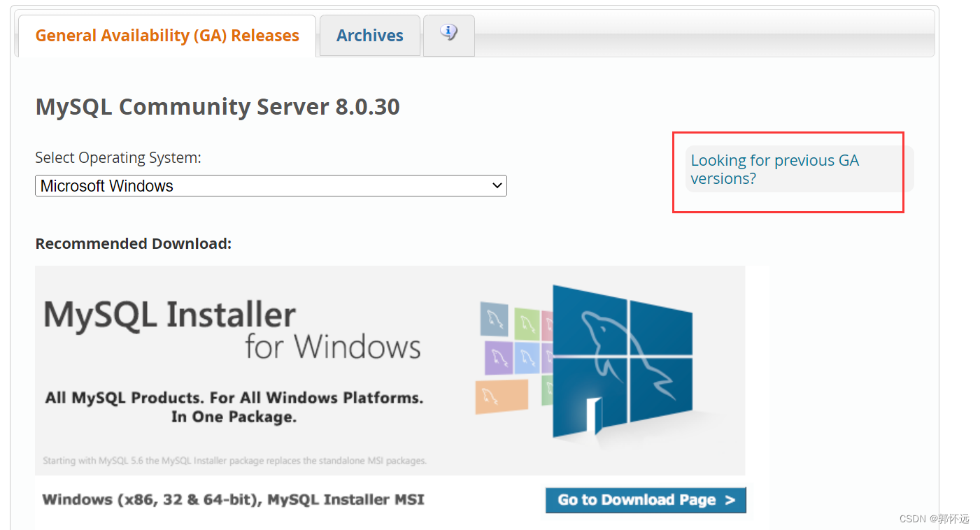This screenshot has width=980, height=530.
Task: Expand the Select Operating System dropdown
Action: 271,186
